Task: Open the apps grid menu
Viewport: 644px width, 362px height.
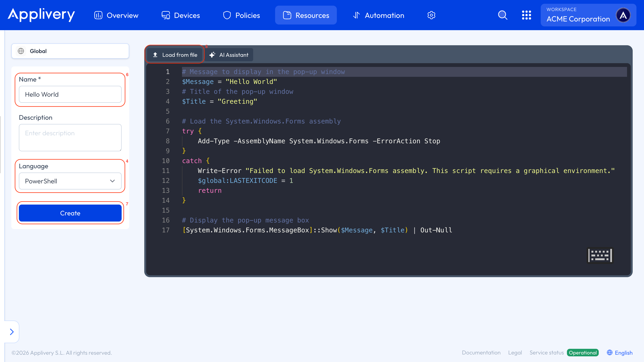Action: (x=527, y=15)
